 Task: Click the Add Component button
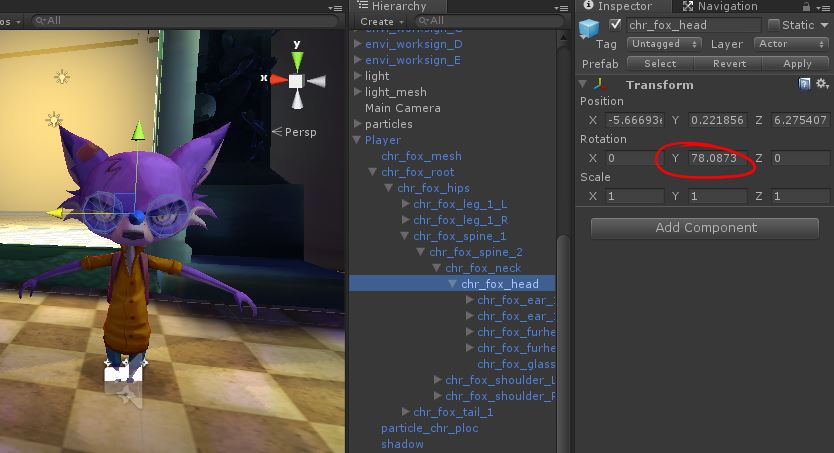point(706,228)
